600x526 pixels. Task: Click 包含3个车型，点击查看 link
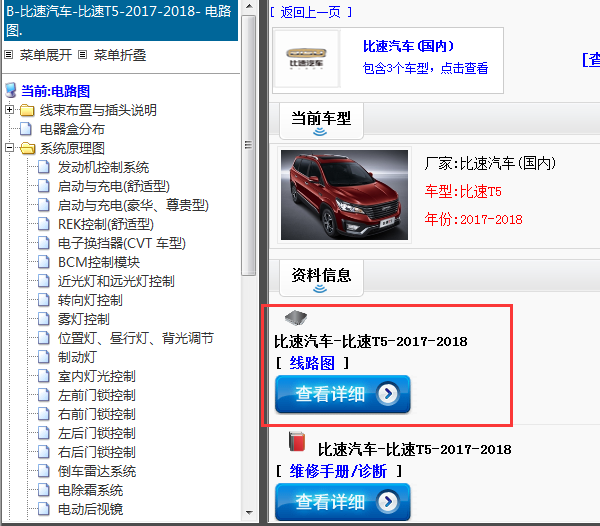point(425,68)
